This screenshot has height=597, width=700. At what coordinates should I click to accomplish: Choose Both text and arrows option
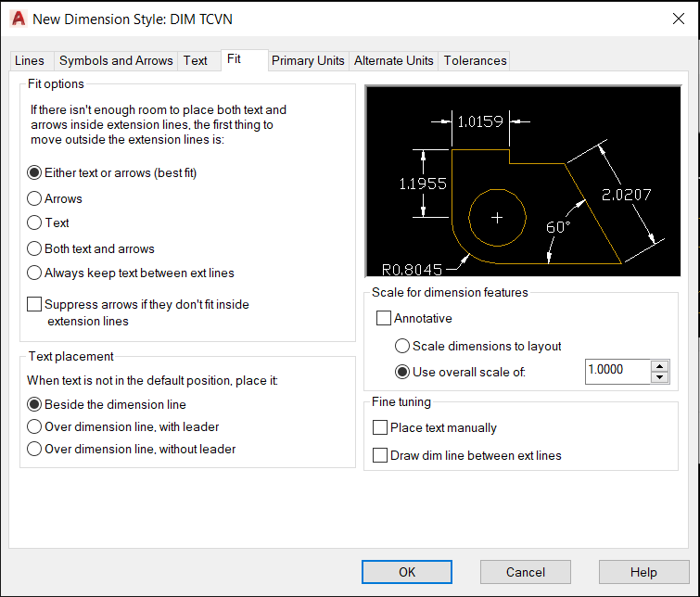tap(35, 248)
